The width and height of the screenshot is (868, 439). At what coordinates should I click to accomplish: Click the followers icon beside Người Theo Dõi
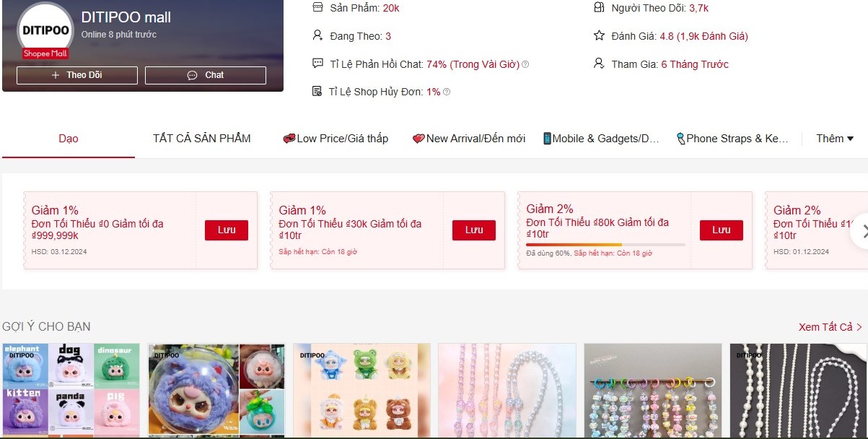point(599,7)
